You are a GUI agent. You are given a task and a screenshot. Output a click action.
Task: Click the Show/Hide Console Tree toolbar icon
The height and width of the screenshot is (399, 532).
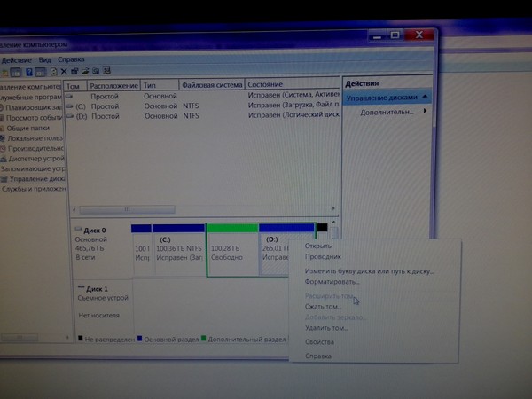tap(16, 73)
